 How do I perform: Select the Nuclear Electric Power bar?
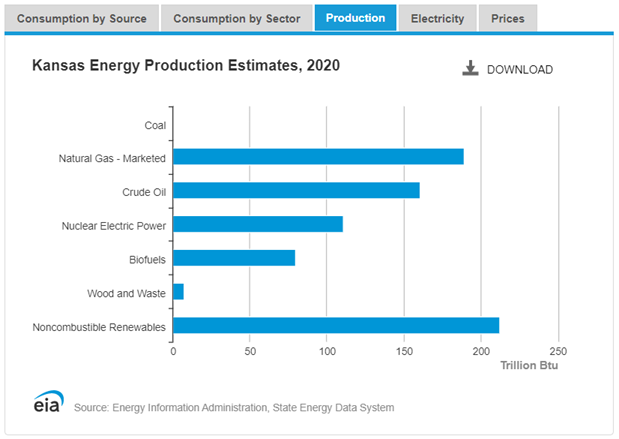tap(258, 224)
